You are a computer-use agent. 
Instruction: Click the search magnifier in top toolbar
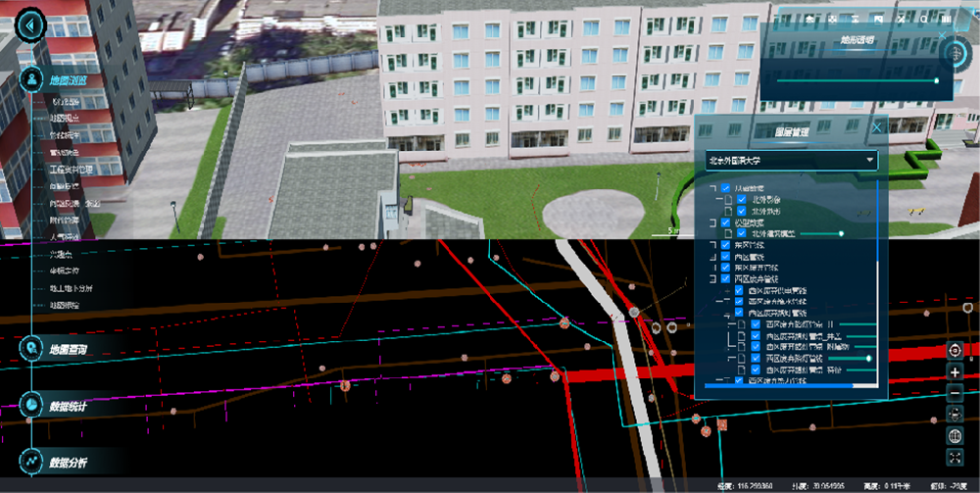point(925,19)
